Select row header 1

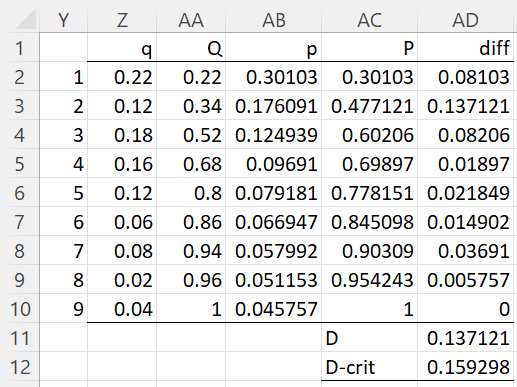[19, 48]
